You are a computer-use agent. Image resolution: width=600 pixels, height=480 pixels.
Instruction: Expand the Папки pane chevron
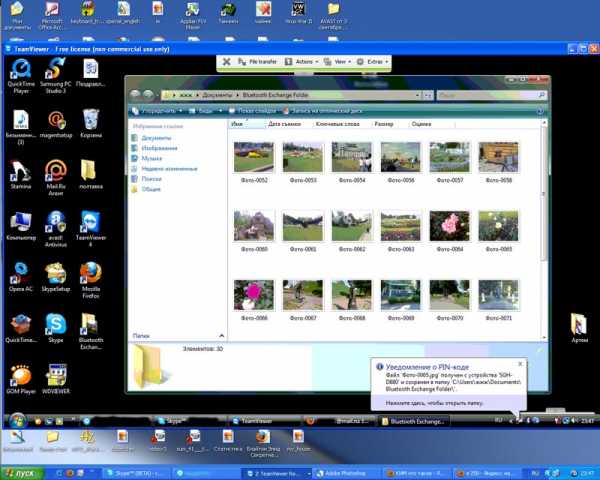pyautogui.click(x=222, y=336)
